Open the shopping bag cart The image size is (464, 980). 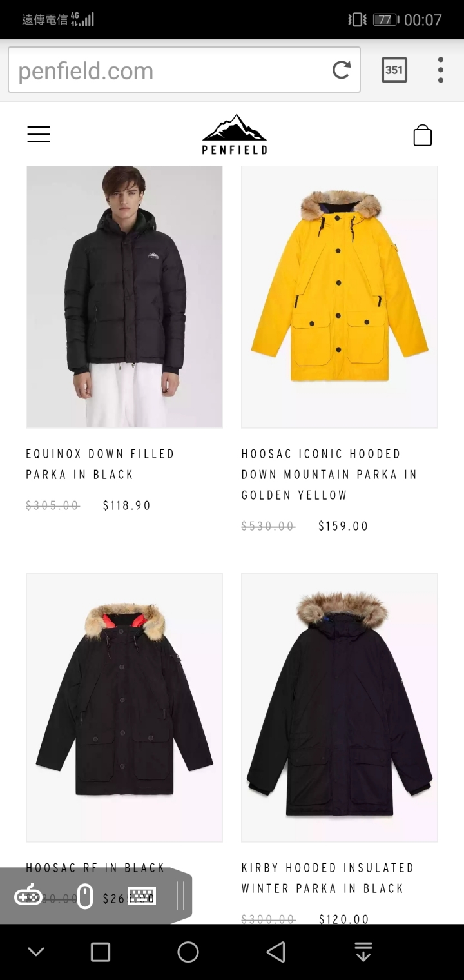[x=423, y=135]
